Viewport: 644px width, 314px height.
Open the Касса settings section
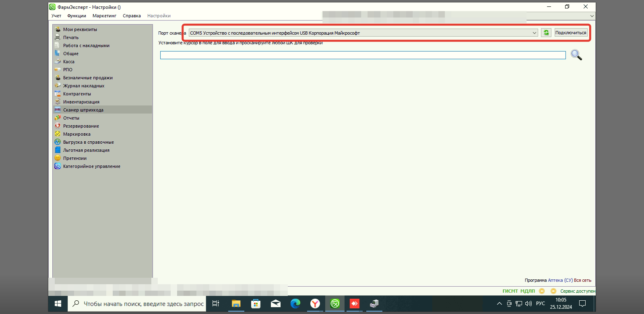68,62
